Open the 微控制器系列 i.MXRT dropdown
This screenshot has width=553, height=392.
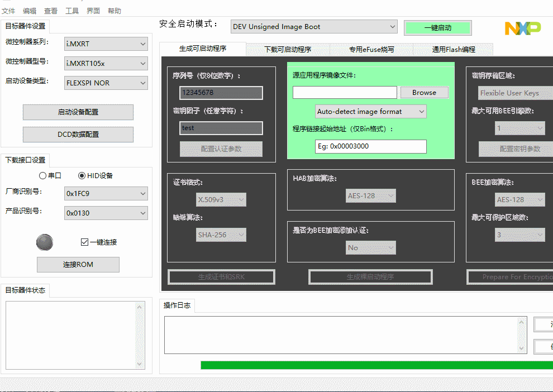(106, 44)
